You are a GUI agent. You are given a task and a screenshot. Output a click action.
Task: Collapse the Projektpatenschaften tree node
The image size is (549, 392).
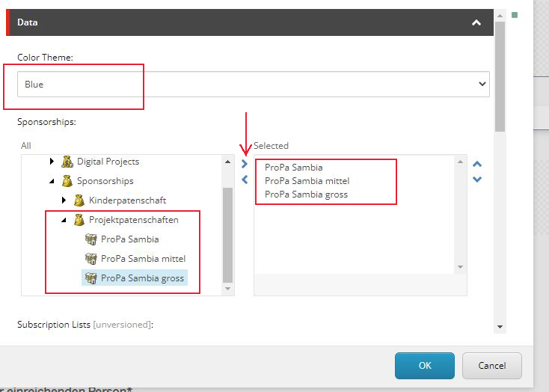tap(64, 220)
